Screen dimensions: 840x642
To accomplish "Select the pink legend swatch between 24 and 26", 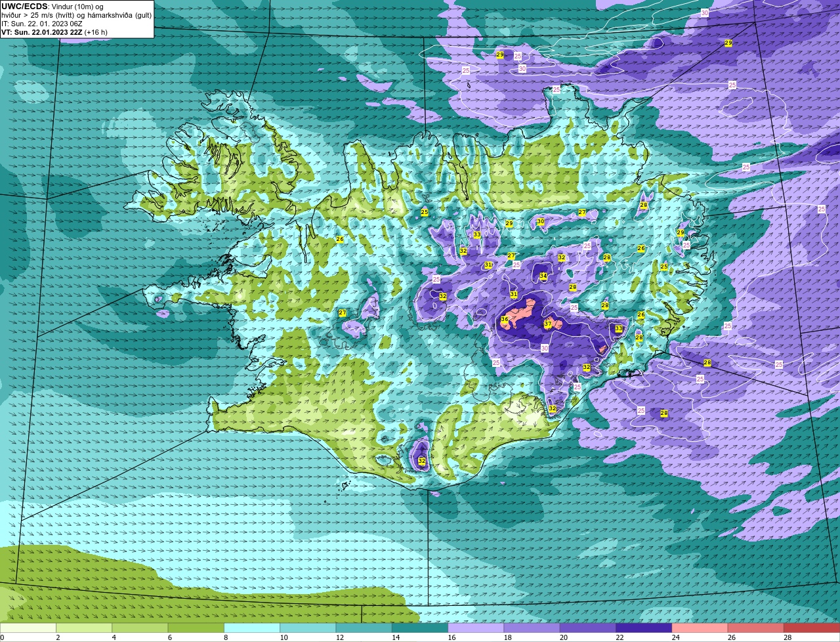I will 700,628.
